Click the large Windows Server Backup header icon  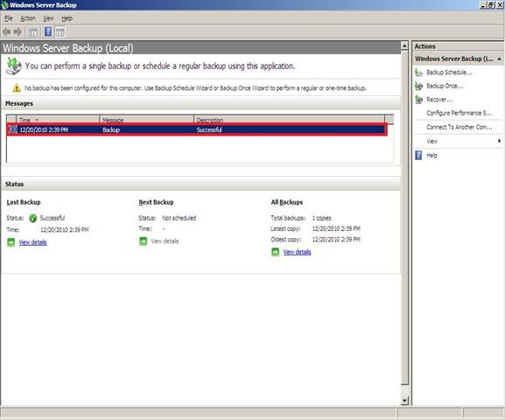point(14,66)
